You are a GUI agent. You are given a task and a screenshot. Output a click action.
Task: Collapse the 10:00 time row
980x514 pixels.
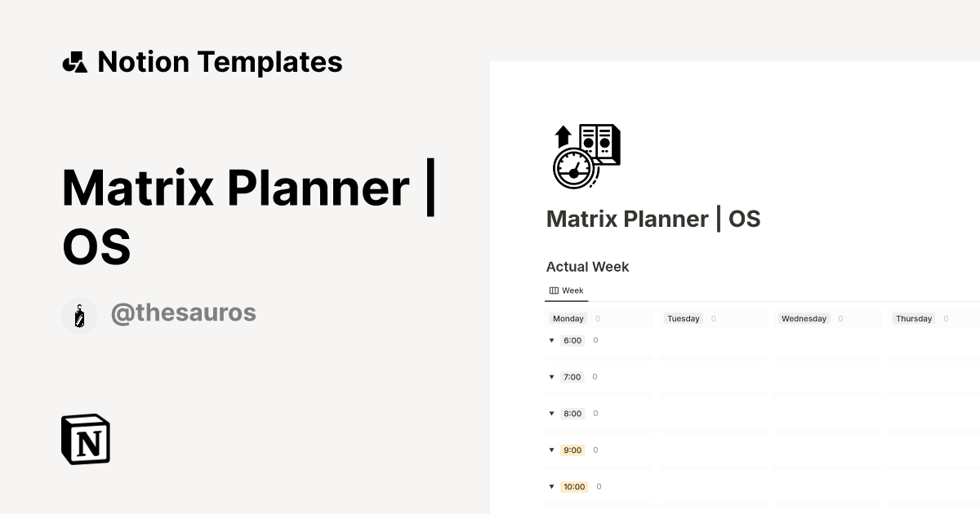click(552, 486)
